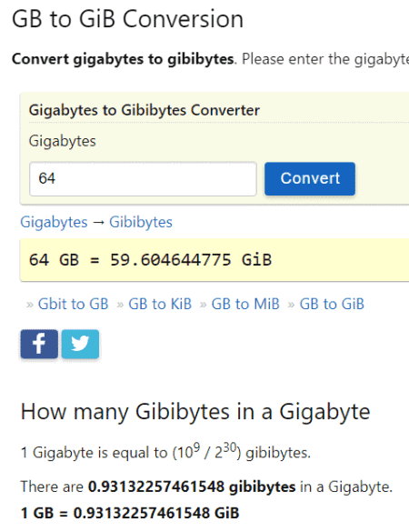Follow the Gbit to GB link

(x=74, y=304)
